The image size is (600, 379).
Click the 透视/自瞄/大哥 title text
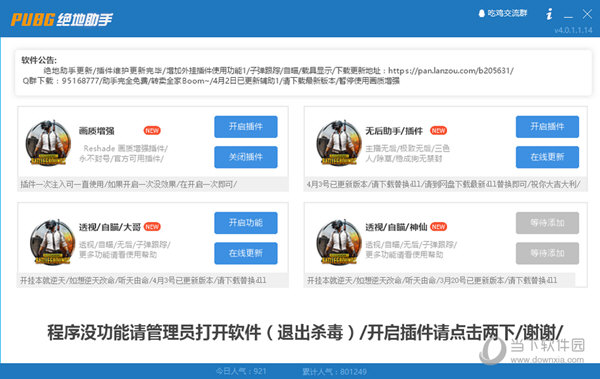(x=110, y=227)
